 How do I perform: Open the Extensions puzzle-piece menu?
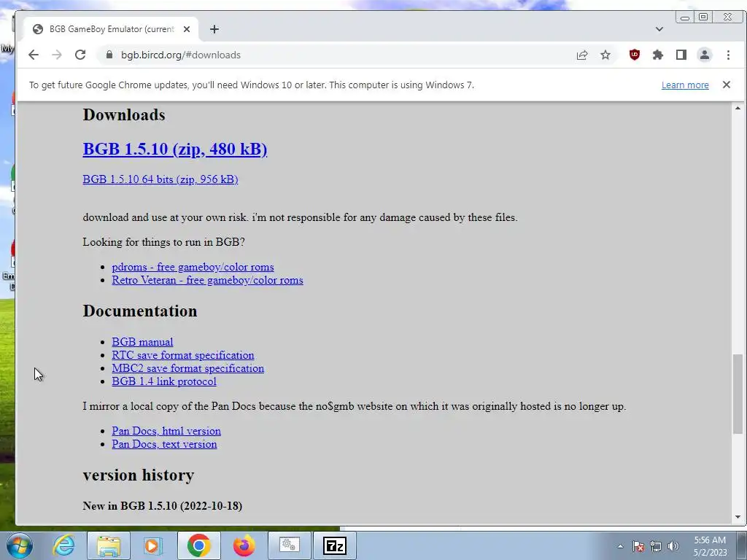658,55
